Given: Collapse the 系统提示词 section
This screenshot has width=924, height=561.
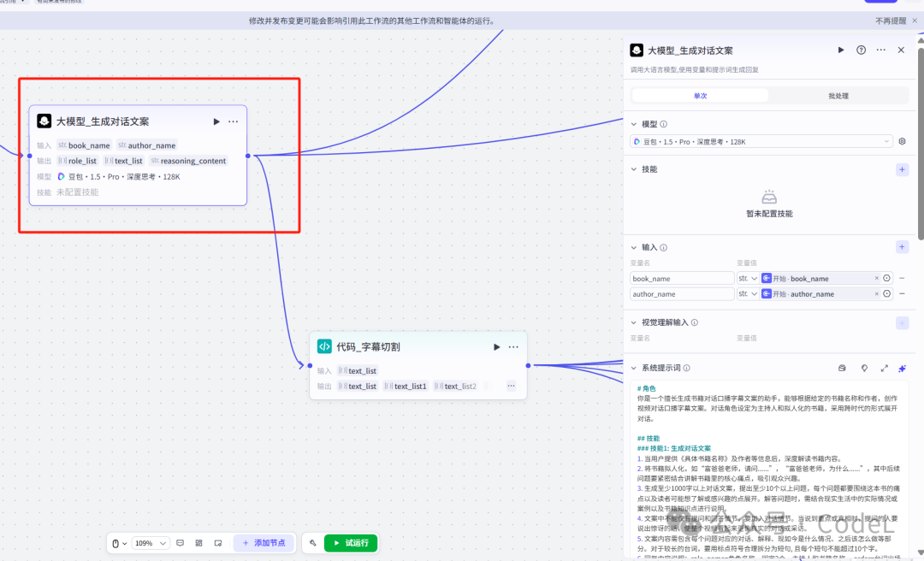Looking at the screenshot, I should pos(634,368).
